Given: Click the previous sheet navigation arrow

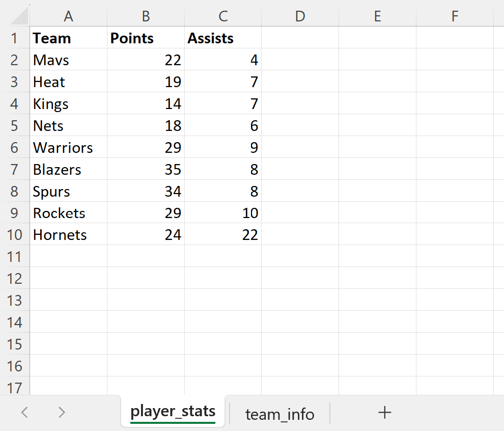Looking at the screenshot, I should (x=24, y=413).
